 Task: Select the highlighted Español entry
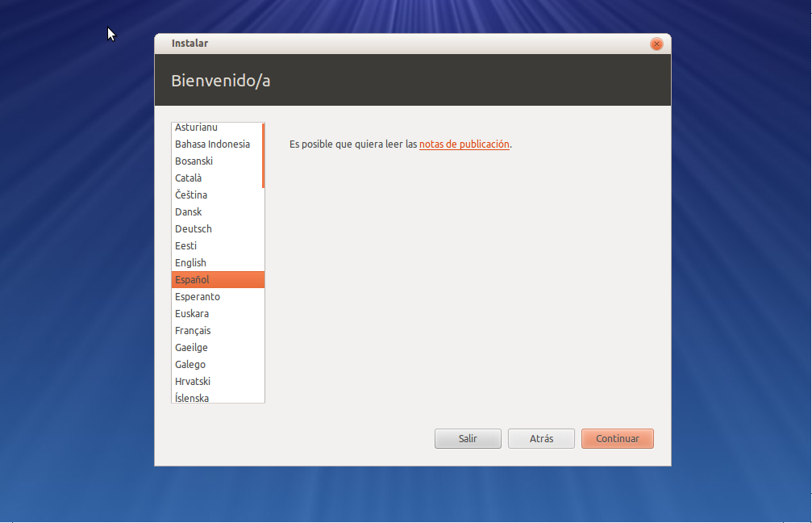coord(192,280)
